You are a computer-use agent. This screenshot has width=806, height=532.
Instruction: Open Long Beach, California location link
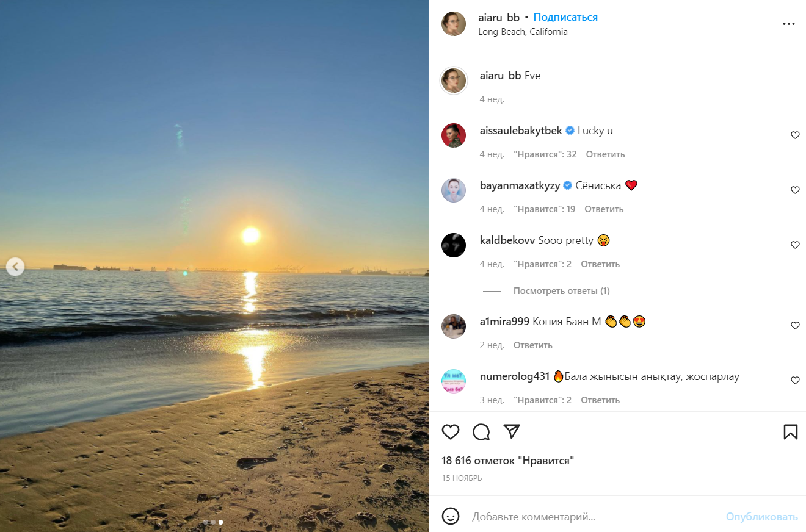523,32
